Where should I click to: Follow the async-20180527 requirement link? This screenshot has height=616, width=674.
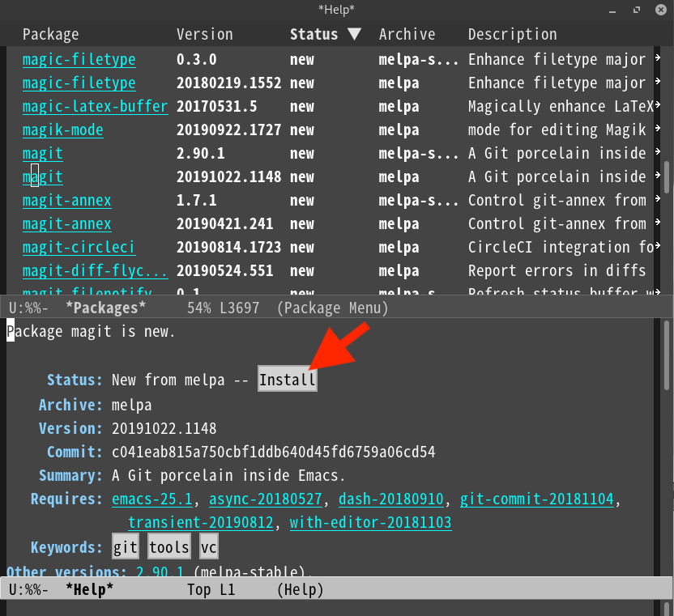(266, 499)
